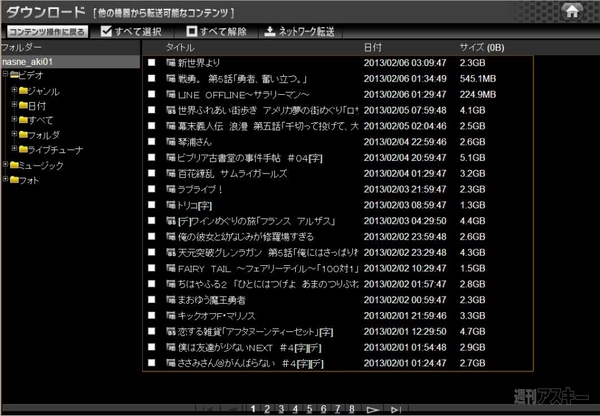Click the ビデオ folder icon
Screen dimensions: 600x416
point(15,75)
